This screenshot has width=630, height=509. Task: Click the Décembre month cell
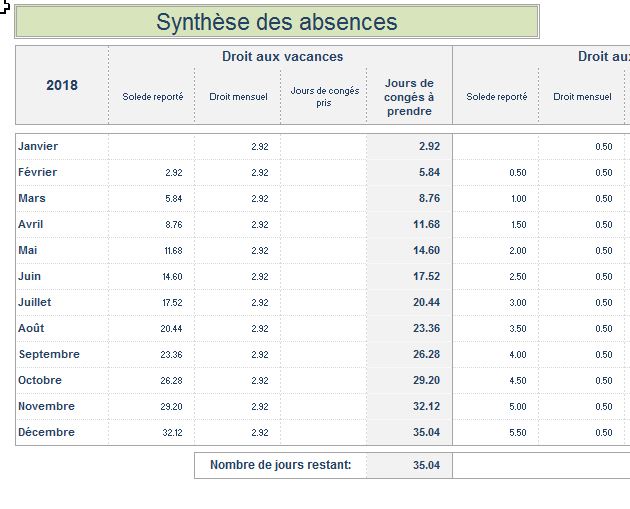tap(46, 432)
